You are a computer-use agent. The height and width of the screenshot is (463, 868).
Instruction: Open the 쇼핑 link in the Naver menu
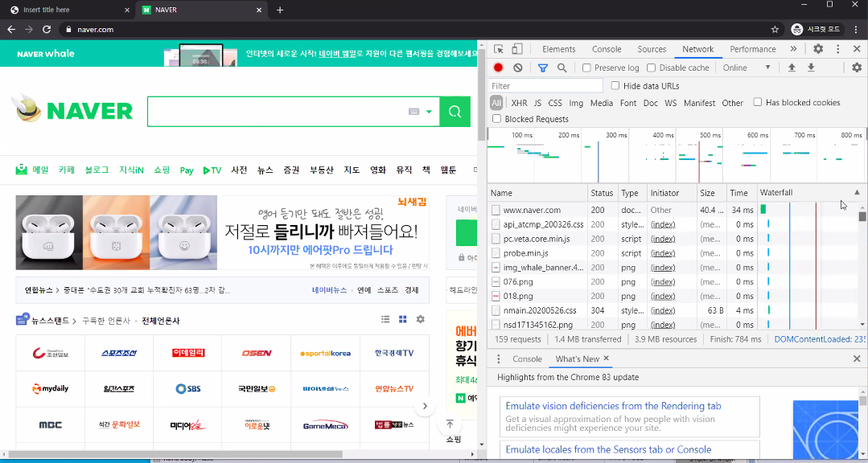click(162, 170)
